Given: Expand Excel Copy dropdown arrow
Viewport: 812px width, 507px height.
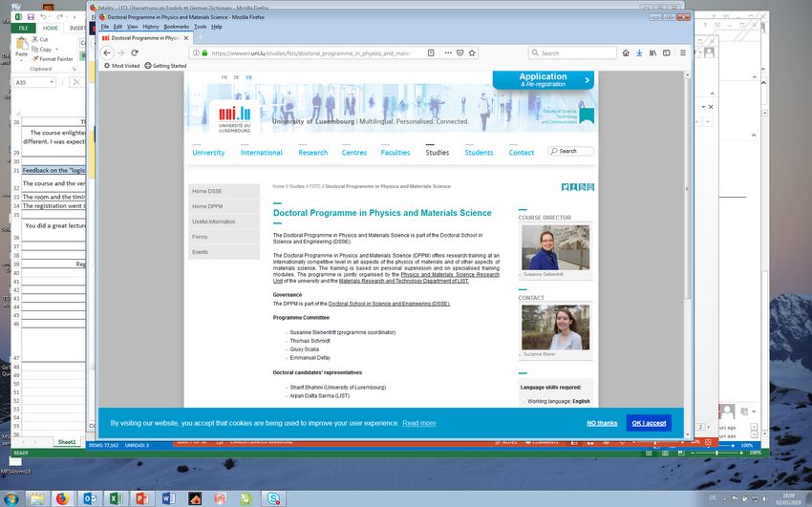Looking at the screenshot, I should 56,49.
